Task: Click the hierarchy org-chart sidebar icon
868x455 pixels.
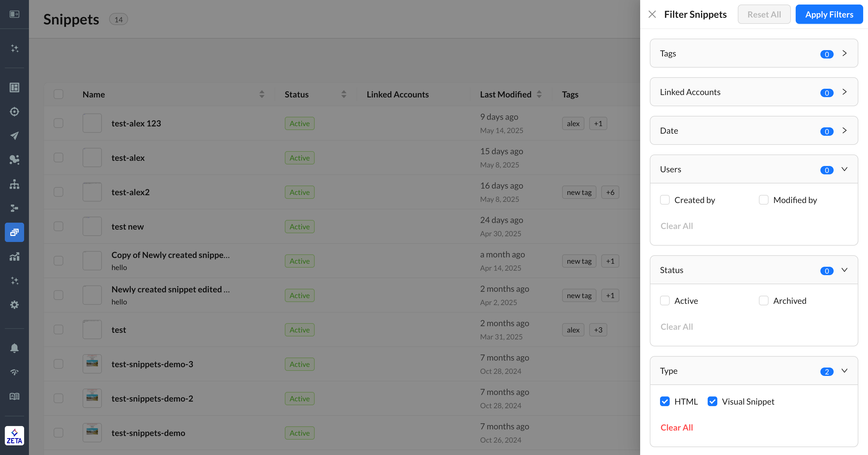Action: 14,184
